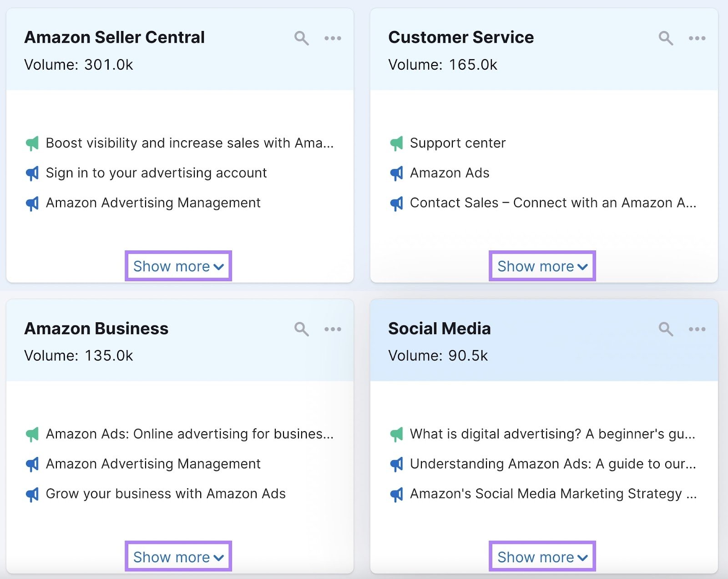728x579 pixels.
Task: Open three-dot menu on Customer Service card
Action: pyautogui.click(x=697, y=38)
